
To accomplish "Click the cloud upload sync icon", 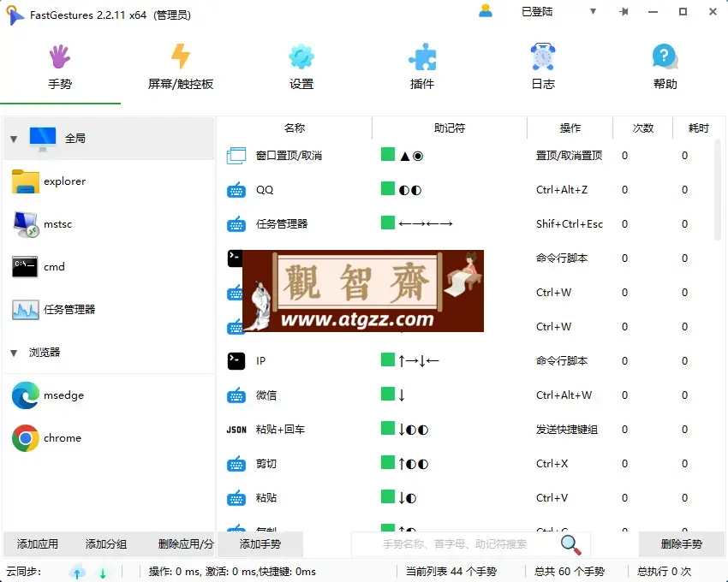I will (77, 572).
